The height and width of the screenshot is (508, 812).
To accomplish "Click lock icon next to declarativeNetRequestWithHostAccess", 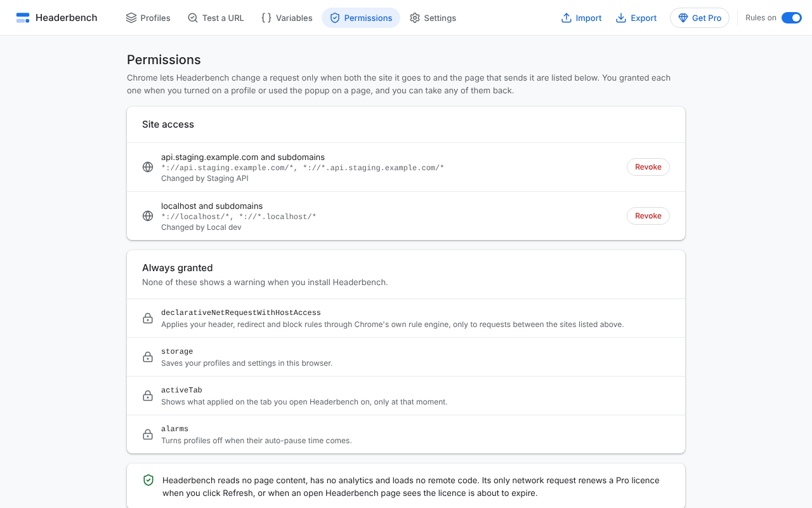I will coord(148,318).
